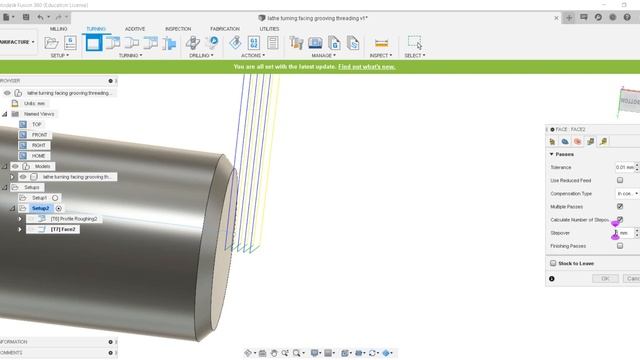The width and height of the screenshot is (640, 360).
Task: Click the Simulate icon in ACTIONS
Action: tap(235, 43)
